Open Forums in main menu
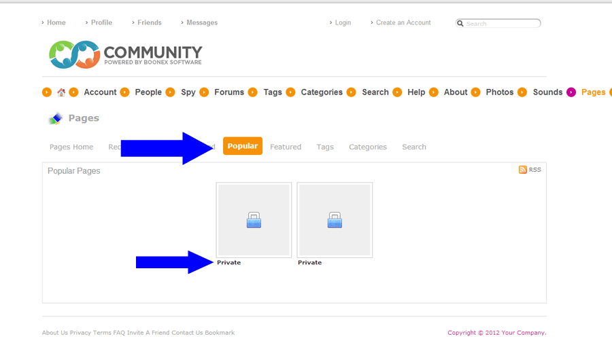 [229, 92]
